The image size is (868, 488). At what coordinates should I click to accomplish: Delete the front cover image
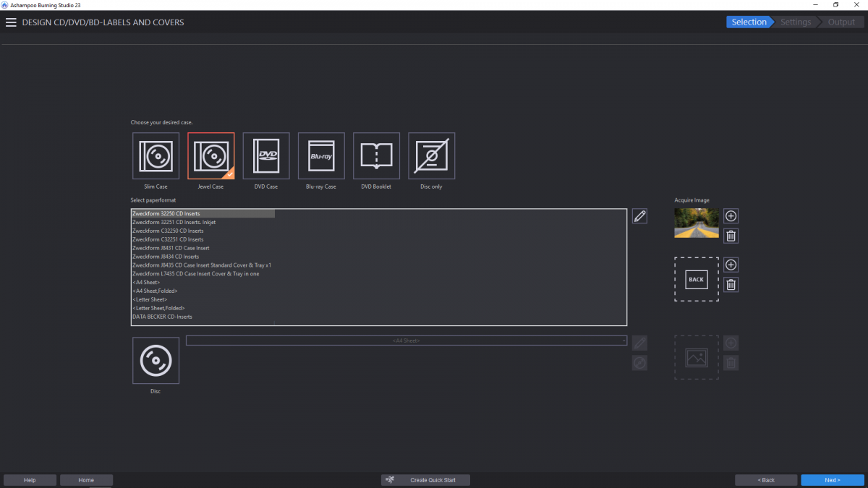[x=731, y=235]
